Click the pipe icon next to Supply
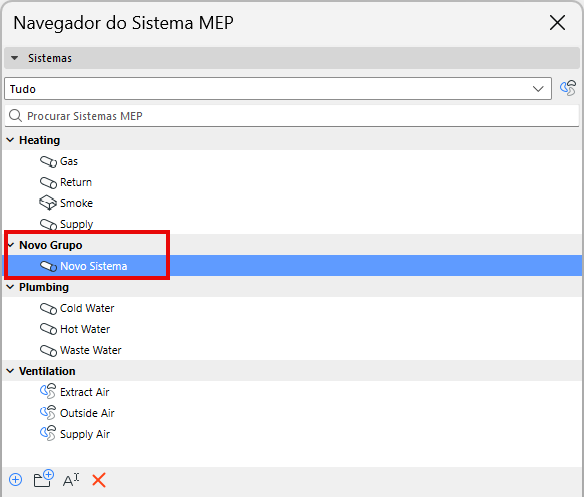Image resolution: width=584 pixels, height=497 pixels. pos(48,224)
